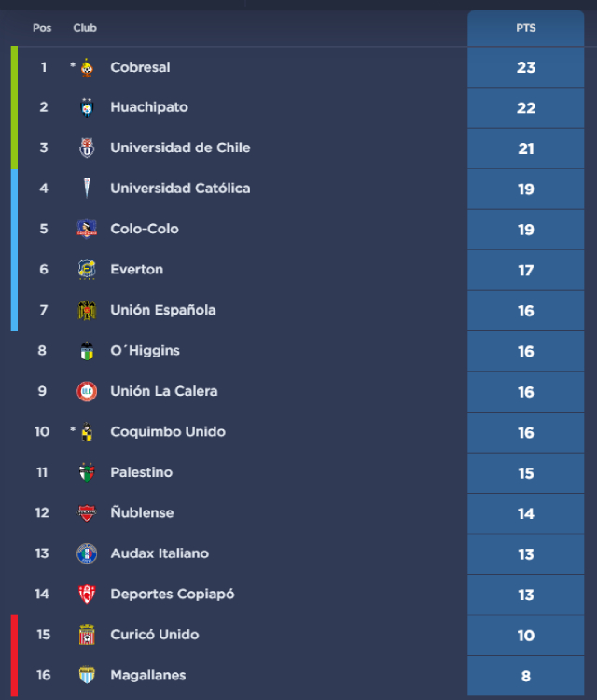Click the Audax Italiano crest icon
Screen dimensions: 597x700
pyautogui.click(x=87, y=553)
